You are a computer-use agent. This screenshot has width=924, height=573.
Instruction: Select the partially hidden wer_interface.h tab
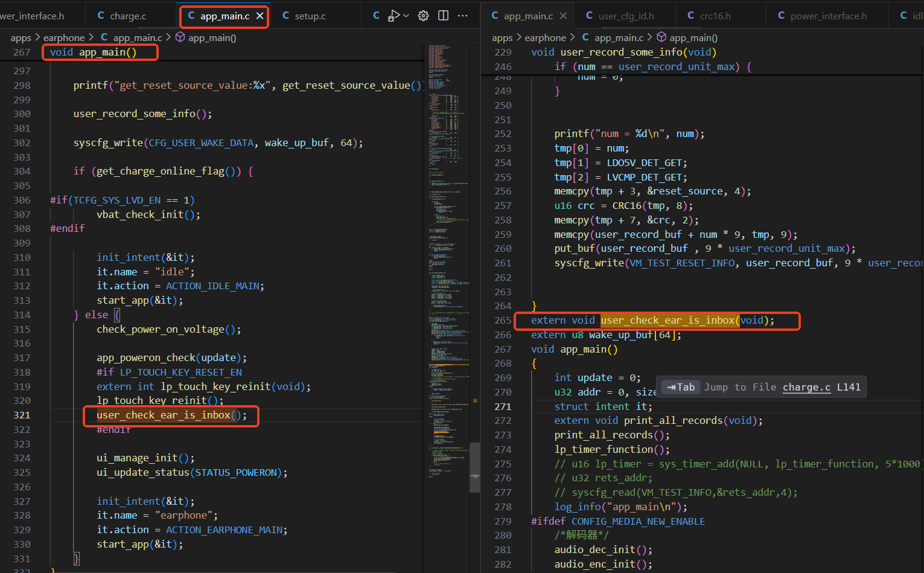pyautogui.click(x=33, y=16)
